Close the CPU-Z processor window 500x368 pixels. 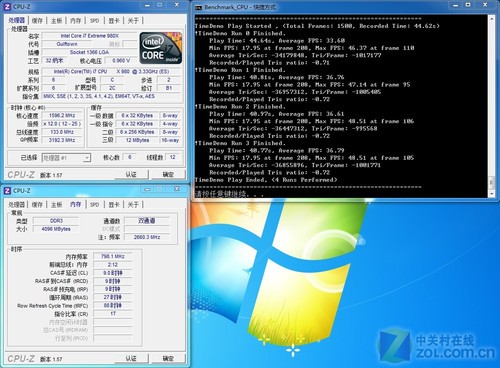[177, 5]
